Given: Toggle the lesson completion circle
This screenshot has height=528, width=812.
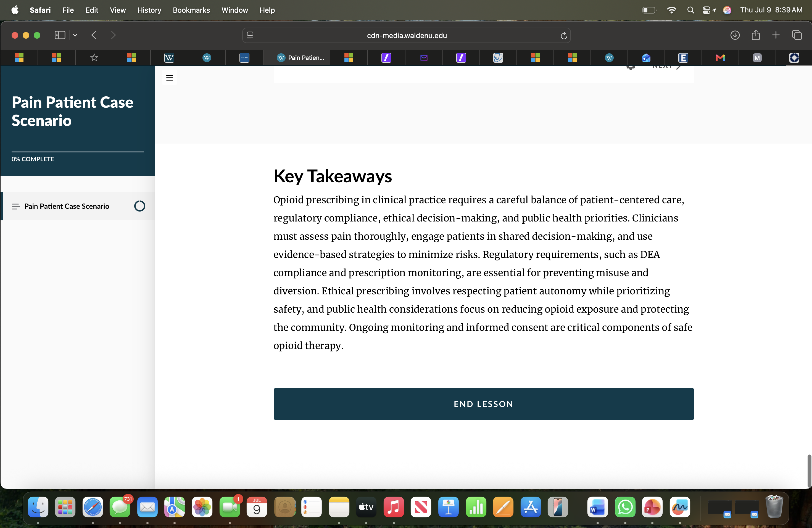Looking at the screenshot, I should pos(139,206).
